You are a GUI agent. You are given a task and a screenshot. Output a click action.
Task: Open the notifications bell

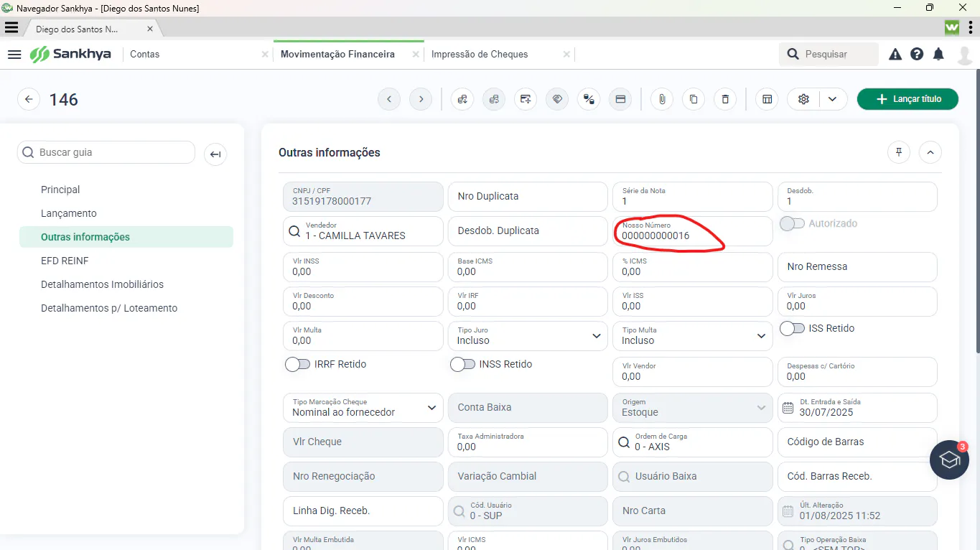click(938, 54)
